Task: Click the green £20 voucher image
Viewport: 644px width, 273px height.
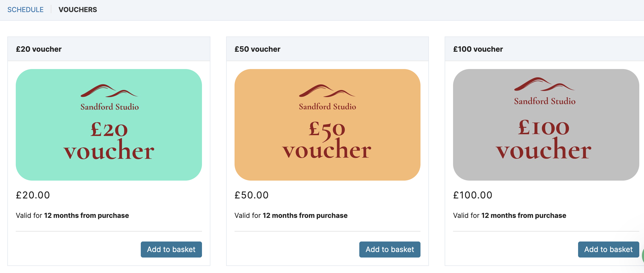Action: pyautogui.click(x=109, y=125)
